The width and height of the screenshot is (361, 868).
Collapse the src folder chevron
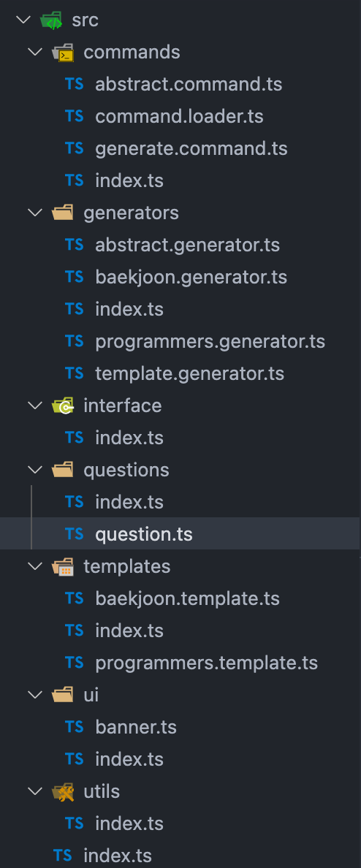(x=23, y=20)
